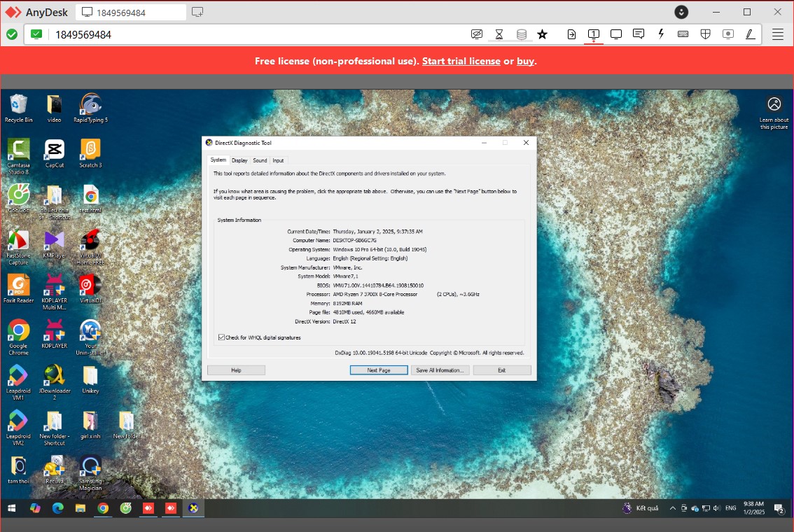Toggle the session recording icon

728,34
